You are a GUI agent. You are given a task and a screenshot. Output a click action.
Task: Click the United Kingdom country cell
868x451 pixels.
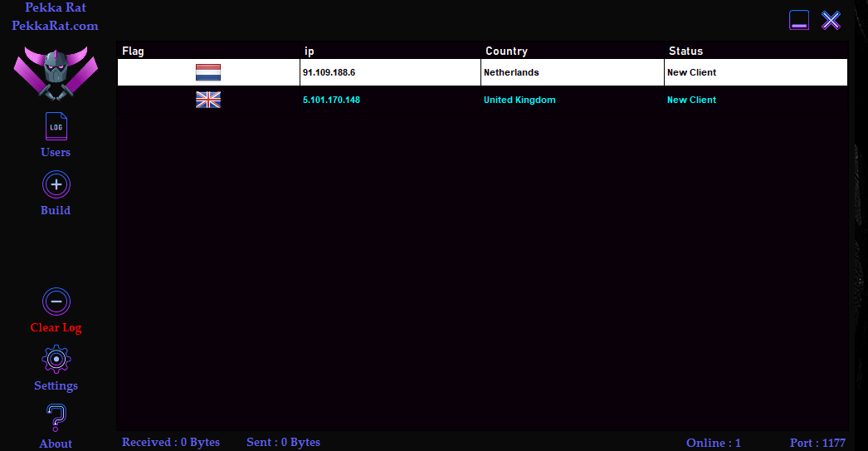[519, 100]
